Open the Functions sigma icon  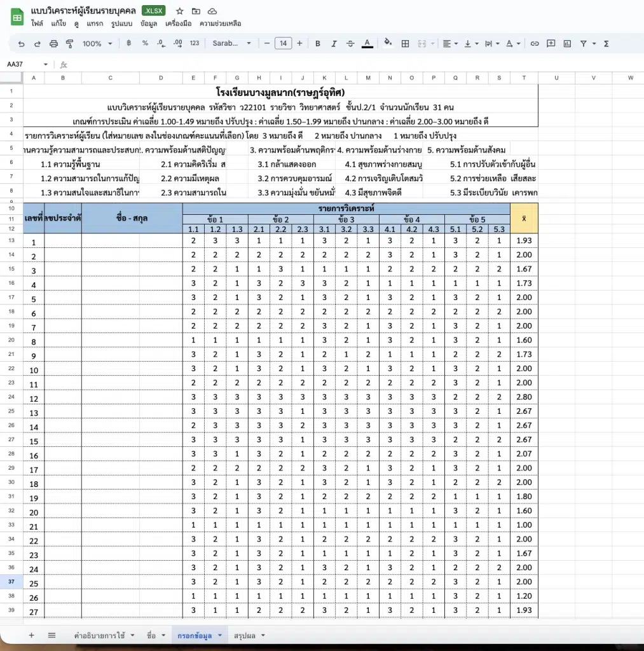pos(606,44)
